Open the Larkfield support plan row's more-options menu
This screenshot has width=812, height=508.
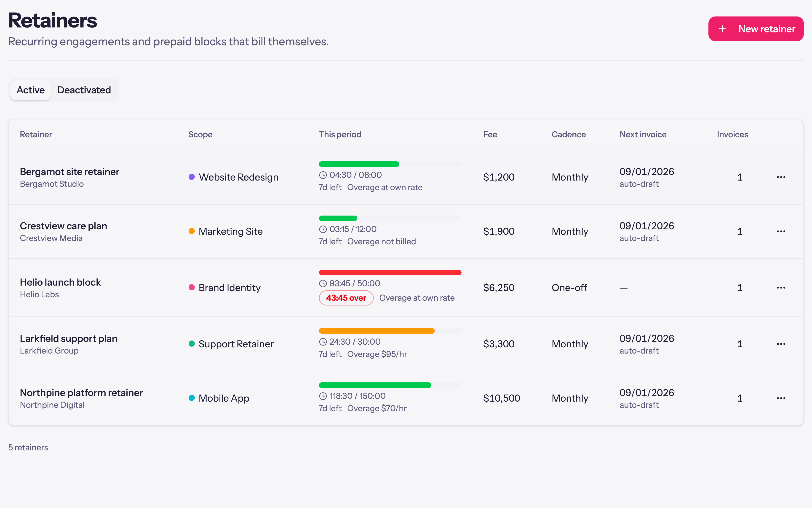[781, 344]
